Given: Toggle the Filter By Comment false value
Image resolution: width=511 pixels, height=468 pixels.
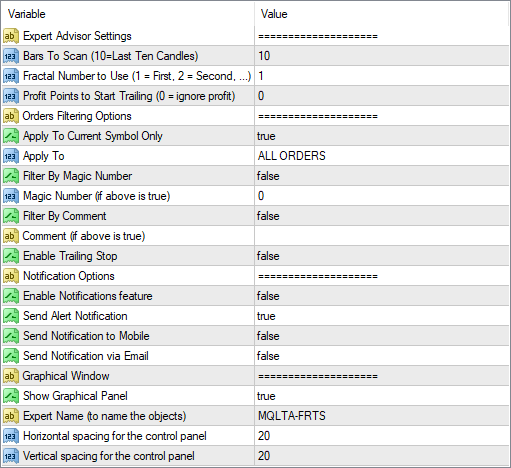Looking at the screenshot, I should coord(382,216).
